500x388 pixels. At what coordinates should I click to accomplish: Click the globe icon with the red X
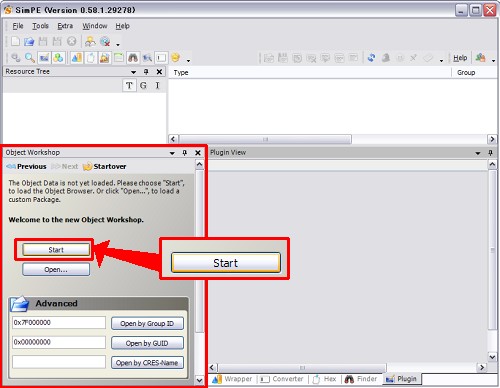(x=105, y=41)
